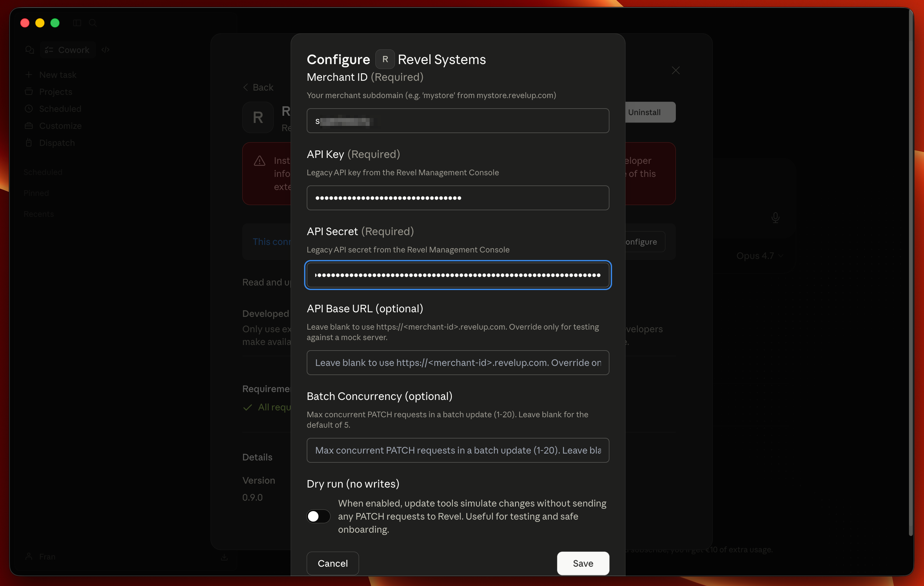The image size is (924, 586).
Task: Toggle the sidebar panel icon
Action: tap(77, 23)
